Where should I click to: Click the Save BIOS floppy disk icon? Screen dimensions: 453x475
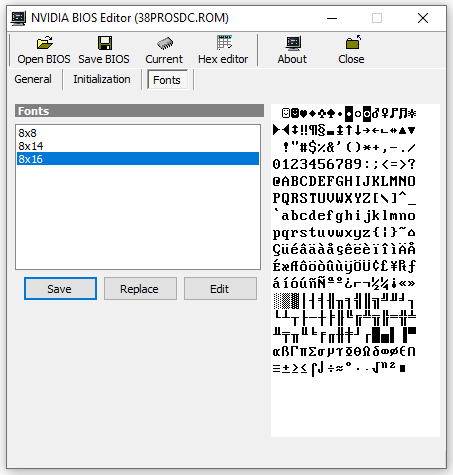(x=104, y=43)
